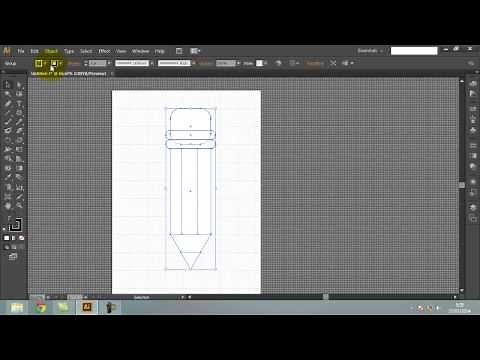Select the Perspective Grid tool

pos(19,159)
